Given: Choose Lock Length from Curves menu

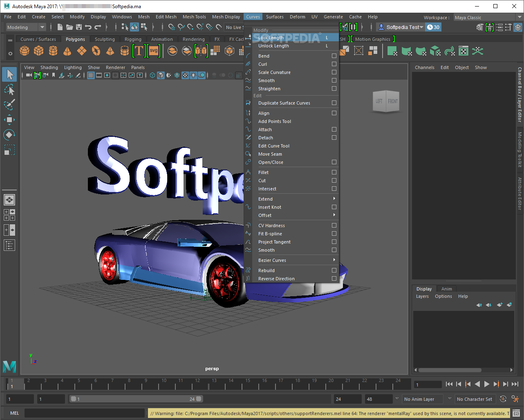Looking at the screenshot, I should click(x=291, y=38).
